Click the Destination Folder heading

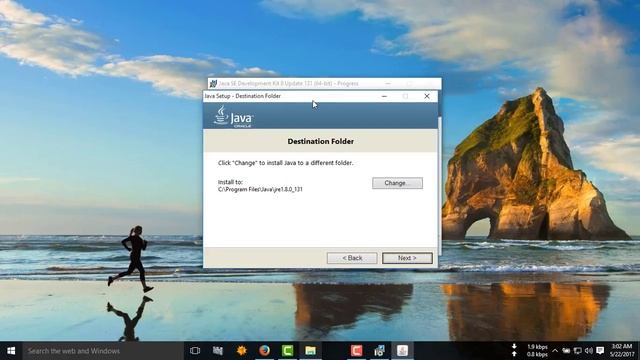pyautogui.click(x=320, y=141)
